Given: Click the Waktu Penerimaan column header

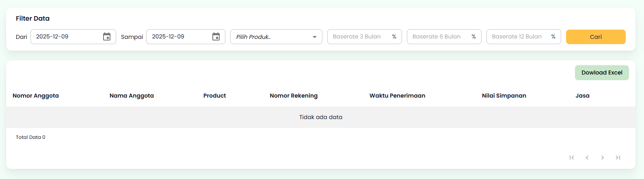Looking at the screenshot, I should [x=397, y=96].
